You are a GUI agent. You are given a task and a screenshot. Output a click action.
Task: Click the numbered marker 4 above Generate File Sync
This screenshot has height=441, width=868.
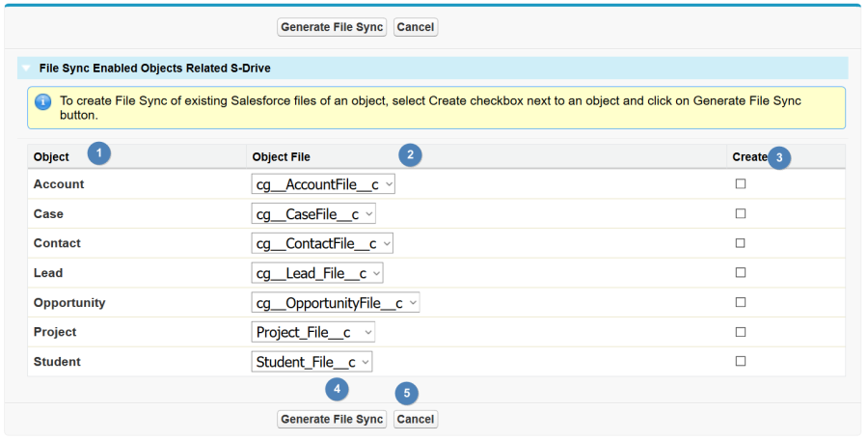coord(337,389)
